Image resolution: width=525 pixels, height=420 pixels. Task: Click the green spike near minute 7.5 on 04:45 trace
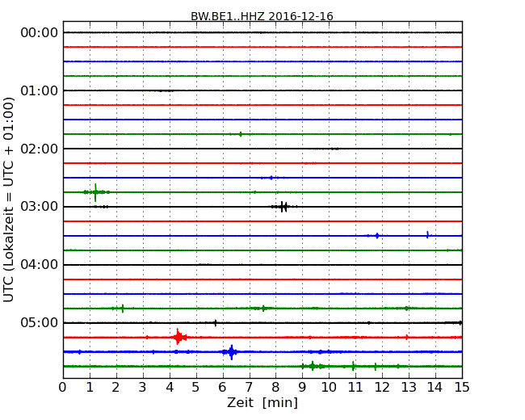click(x=263, y=308)
